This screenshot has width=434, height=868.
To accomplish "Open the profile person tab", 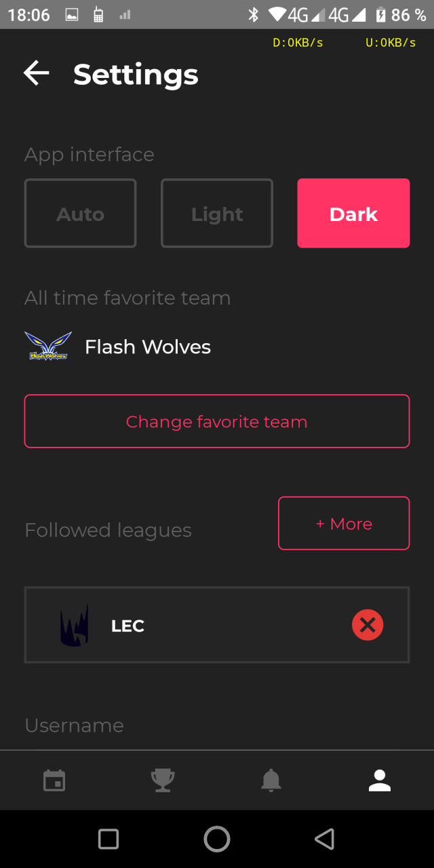I will click(x=380, y=781).
